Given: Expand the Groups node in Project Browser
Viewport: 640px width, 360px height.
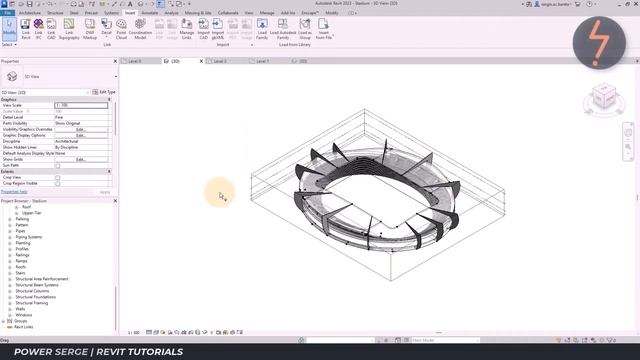Looking at the screenshot, I should 3,321.
